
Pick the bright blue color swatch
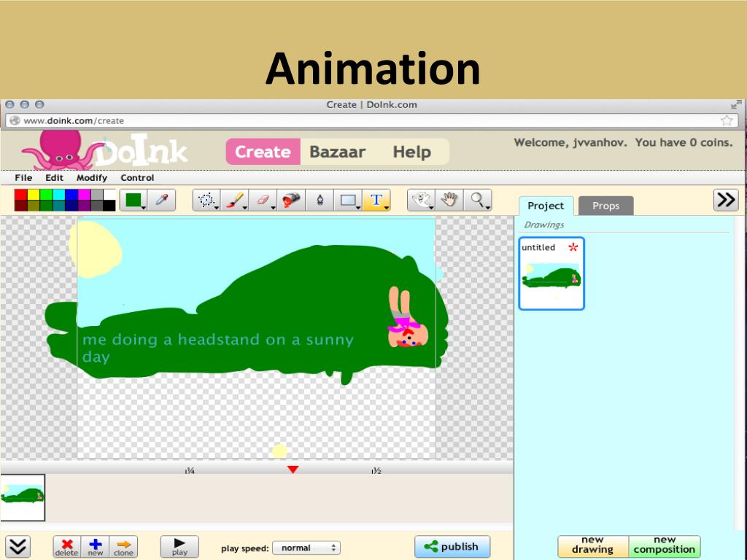[71, 195]
